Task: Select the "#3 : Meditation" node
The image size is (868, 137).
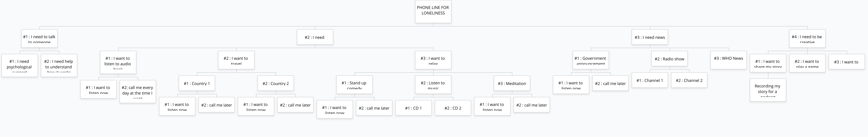Action: tap(512, 83)
